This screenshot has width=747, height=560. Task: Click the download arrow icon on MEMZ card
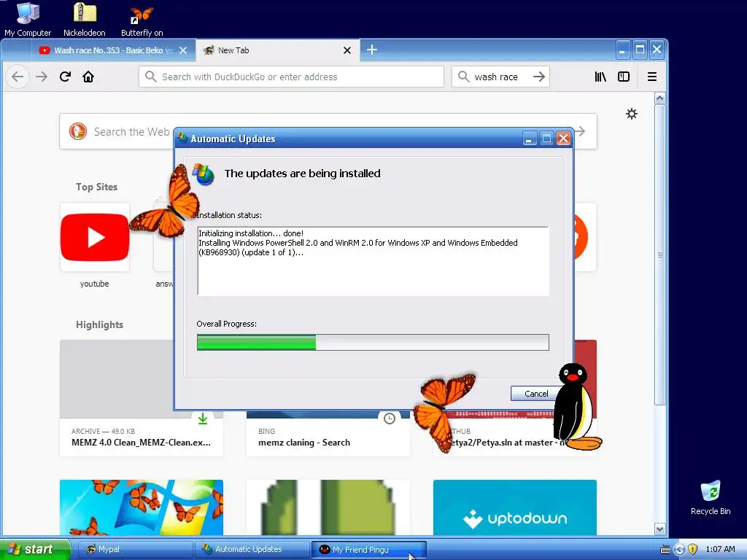(203, 419)
